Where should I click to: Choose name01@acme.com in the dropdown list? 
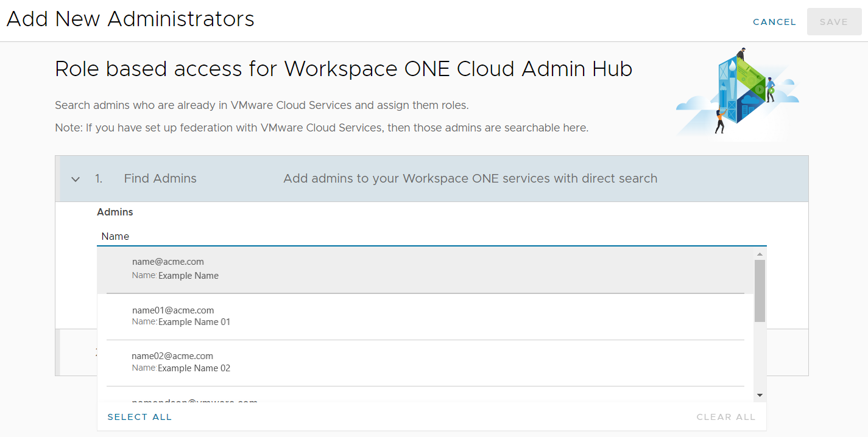425,316
